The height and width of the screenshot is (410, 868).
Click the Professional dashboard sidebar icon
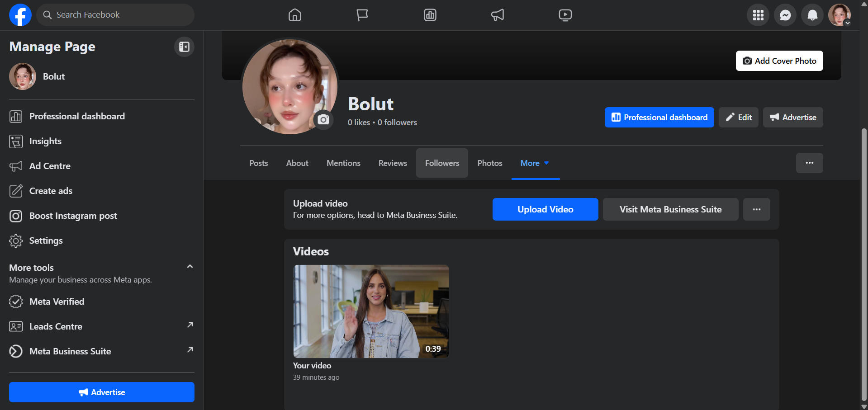click(x=16, y=116)
